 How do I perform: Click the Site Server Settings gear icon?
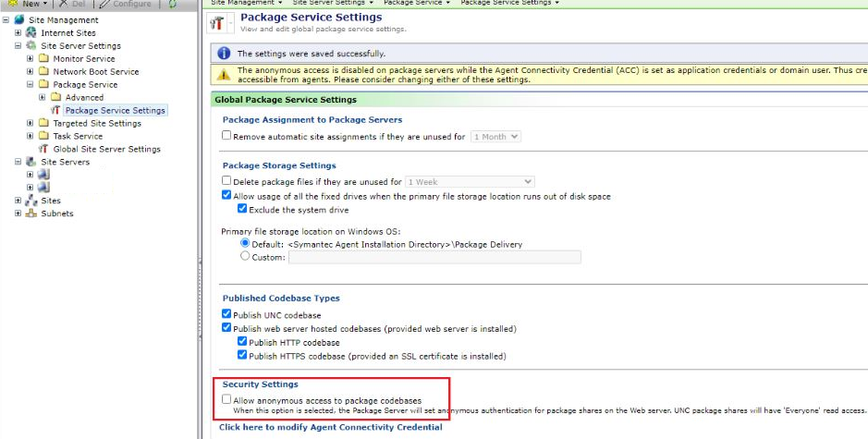point(31,45)
